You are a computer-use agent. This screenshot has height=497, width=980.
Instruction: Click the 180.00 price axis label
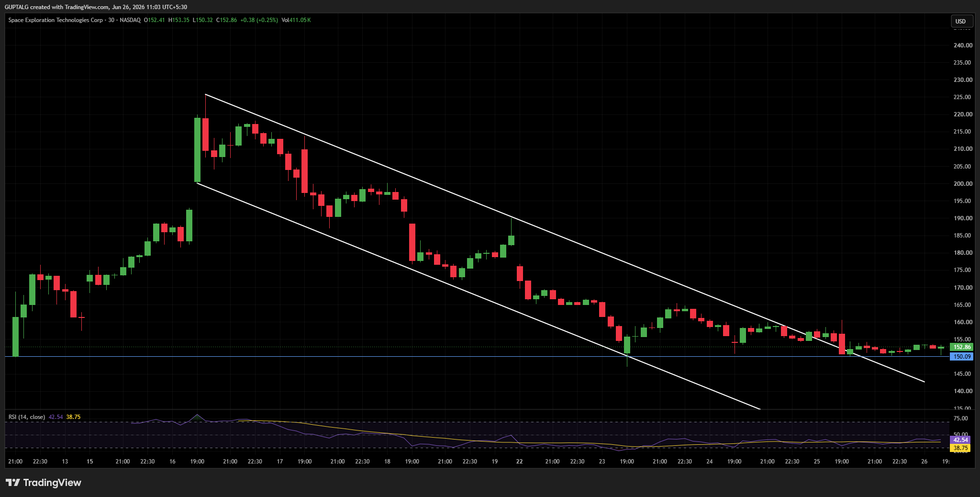(x=963, y=253)
